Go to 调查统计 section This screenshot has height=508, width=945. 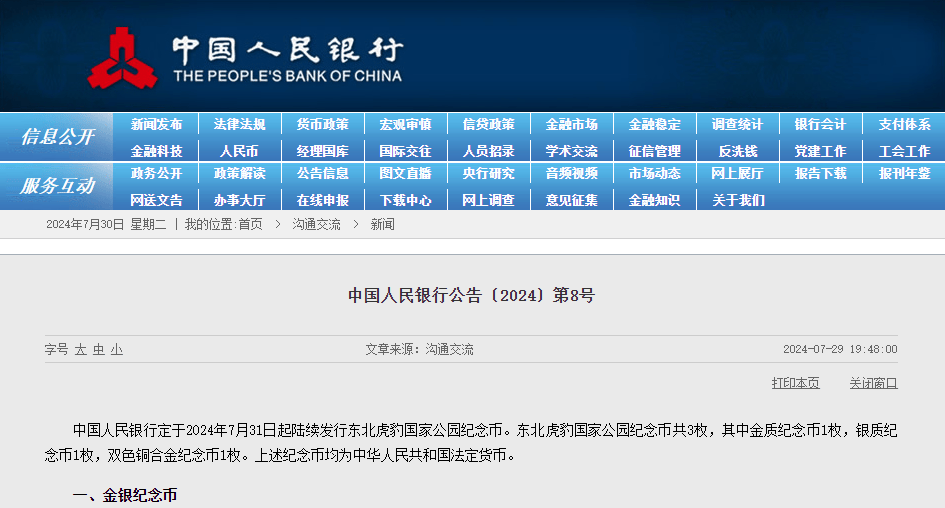tap(738, 124)
